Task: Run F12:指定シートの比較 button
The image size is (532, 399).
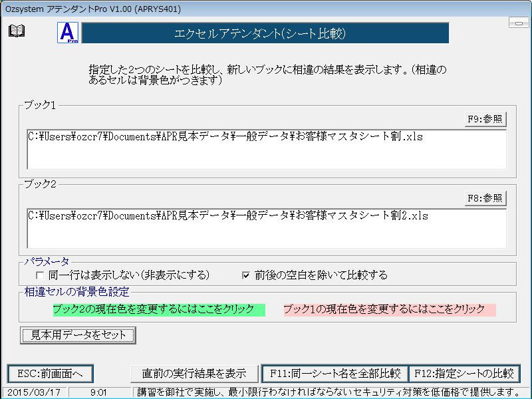Action: coord(464,374)
